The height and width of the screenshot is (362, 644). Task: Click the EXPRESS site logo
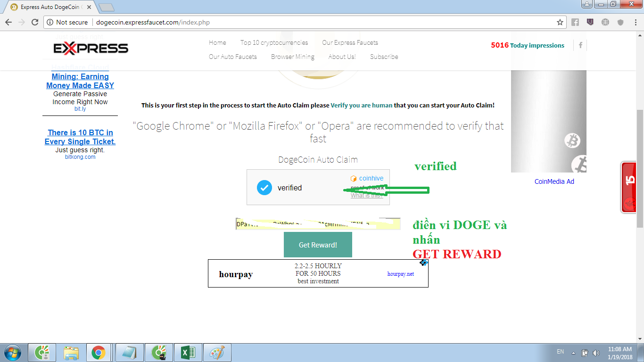click(x=91, y=48)
